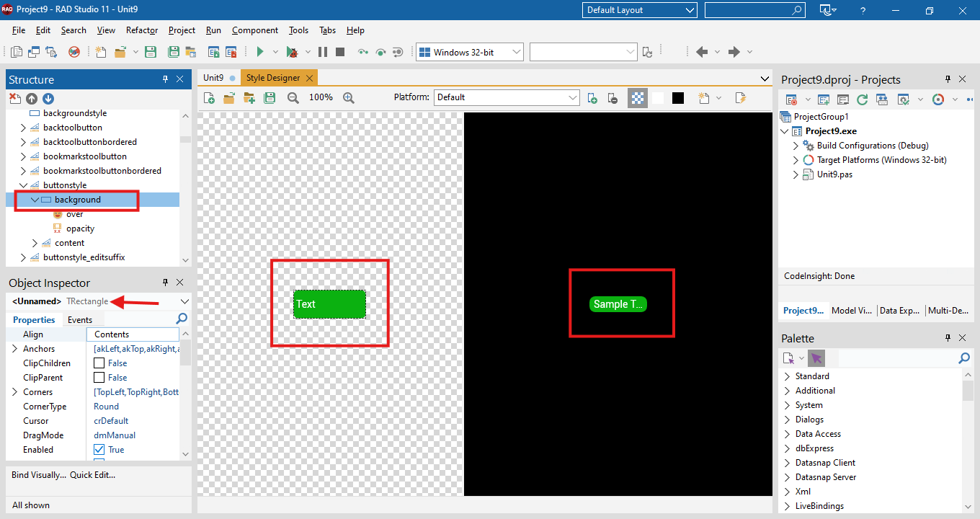
Task: Stop the program with the stop icon
Action: click(340, 52)
